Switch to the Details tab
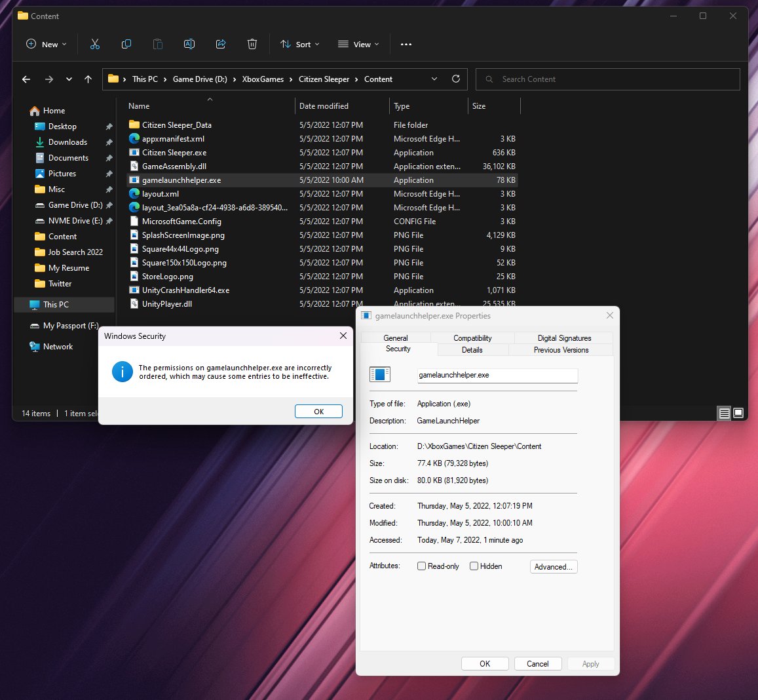The height and width of the screenshot is (700, 758). point(472,350)
